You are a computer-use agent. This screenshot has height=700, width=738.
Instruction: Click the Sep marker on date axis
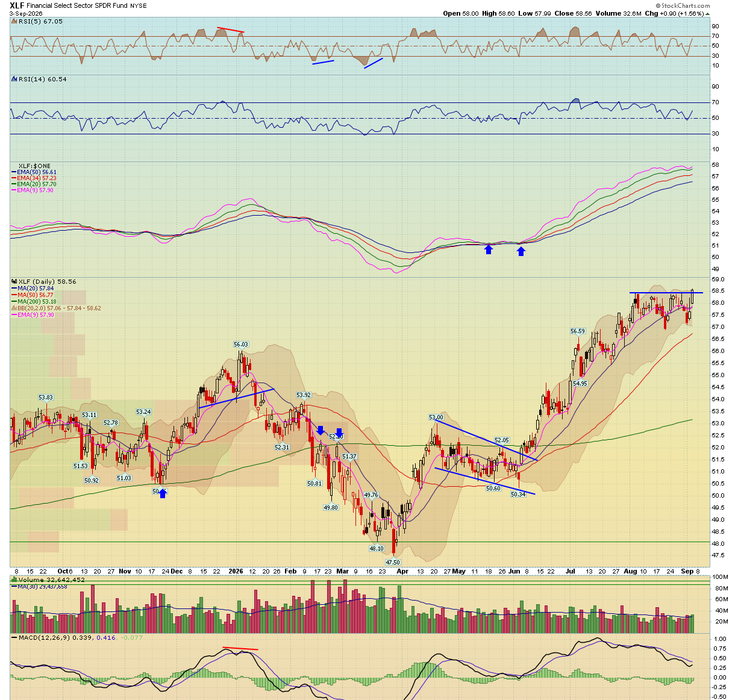pos(687,571)
